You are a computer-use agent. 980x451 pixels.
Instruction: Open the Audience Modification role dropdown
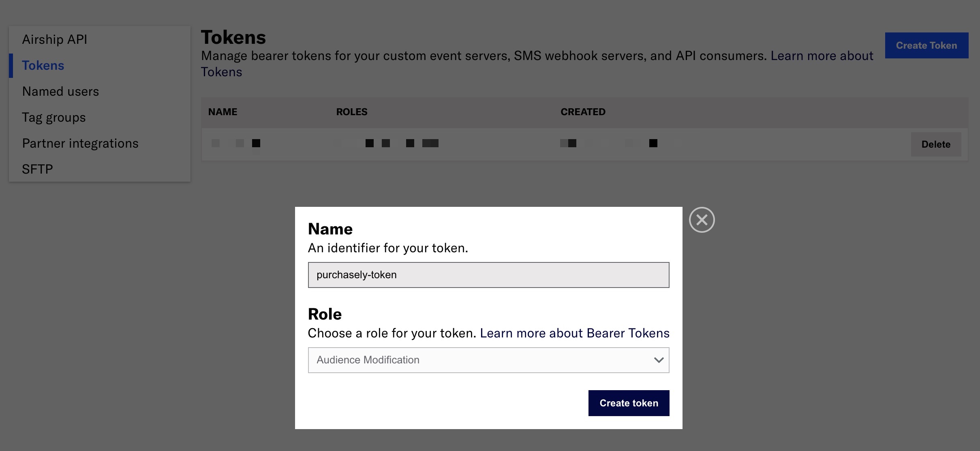[x=488, y=360]
